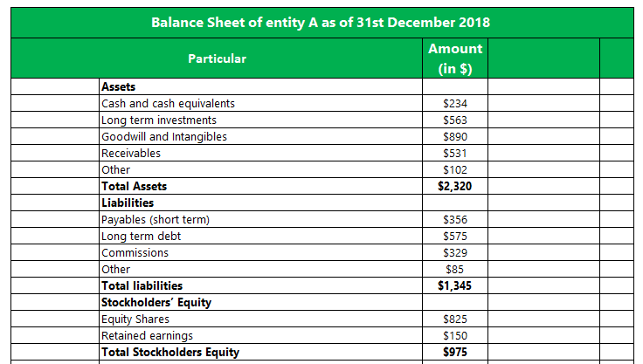
Task: Select the Retained earnings cell
Action: pos(259,336)
